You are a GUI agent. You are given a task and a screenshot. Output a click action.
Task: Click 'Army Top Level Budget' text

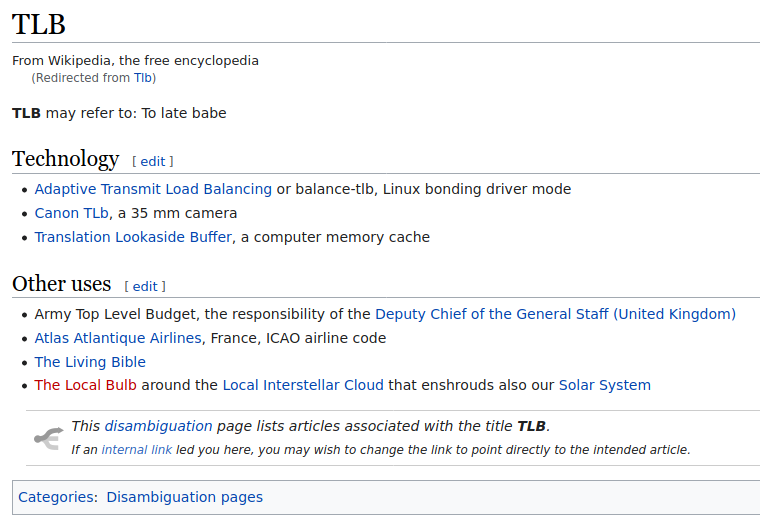[x=115, y=314]
